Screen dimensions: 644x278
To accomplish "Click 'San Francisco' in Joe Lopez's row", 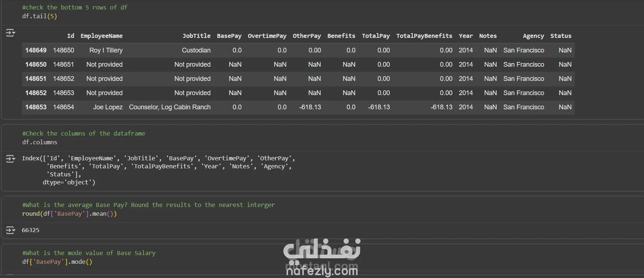I will click(524, 107).
